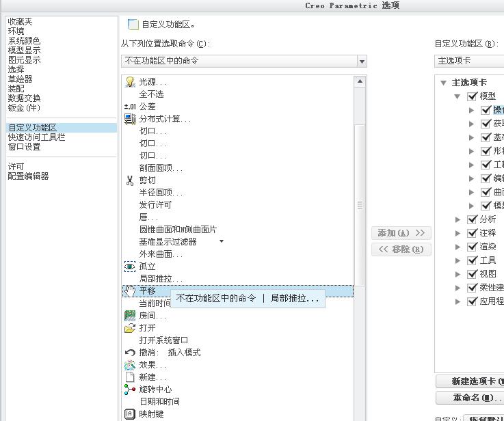Open the 基准显示过滤器 dropdown arrow
Viewport: 504px width, 421px height.
pyautogui.click(x=222, y=241)
